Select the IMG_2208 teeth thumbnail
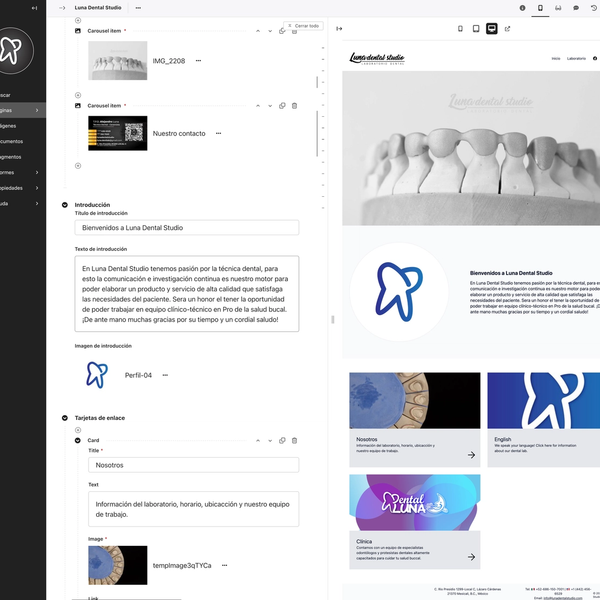 (117, 60)
